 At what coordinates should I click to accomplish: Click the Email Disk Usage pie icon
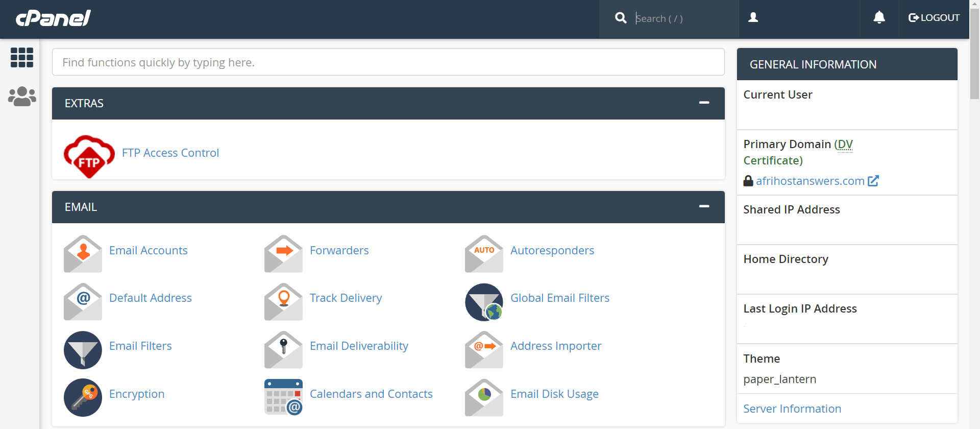pos(484,397)
